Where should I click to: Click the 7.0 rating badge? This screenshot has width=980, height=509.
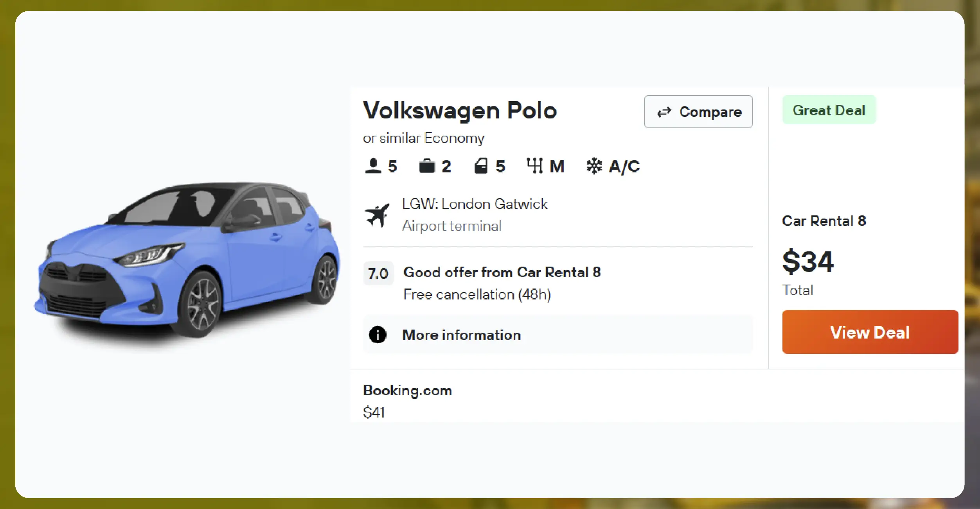tap(378, 273)
